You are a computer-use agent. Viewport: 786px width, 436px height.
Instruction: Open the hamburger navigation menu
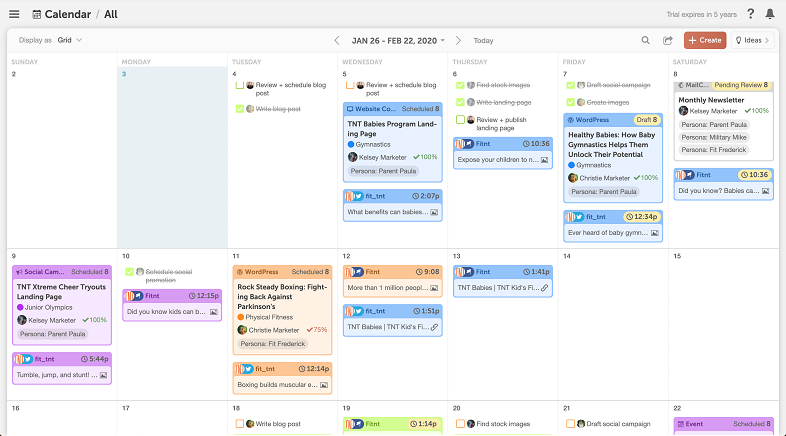click(x=14, y=14)
